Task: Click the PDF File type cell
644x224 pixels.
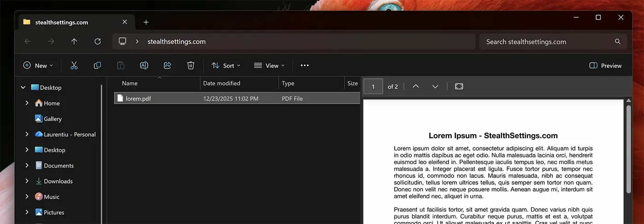Action: 292,99
